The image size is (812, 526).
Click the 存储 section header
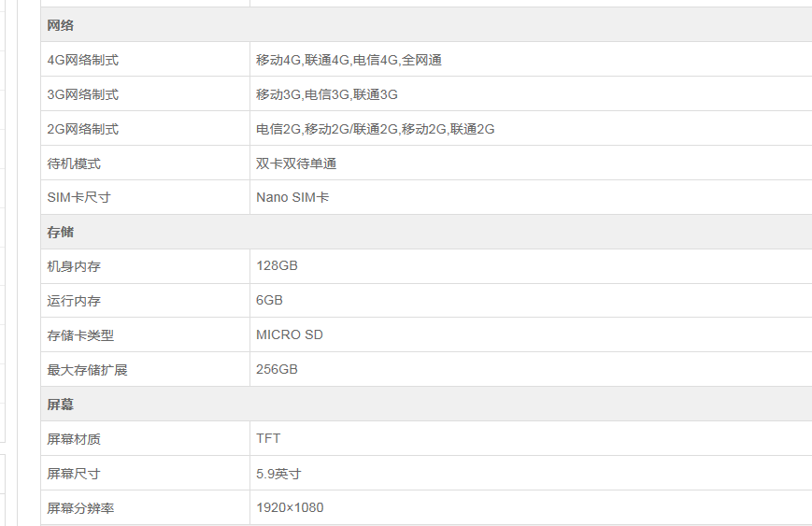tap(61, 232)
